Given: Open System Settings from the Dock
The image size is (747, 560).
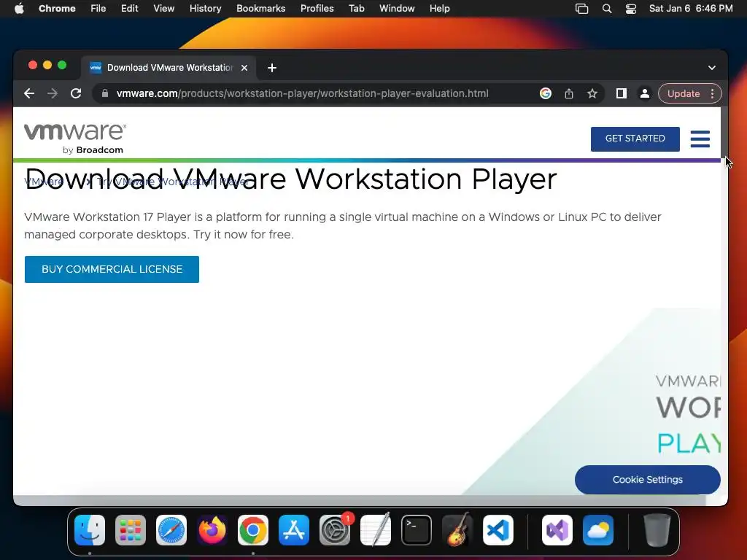Looking at the screenshot, I should click(335, 530).
